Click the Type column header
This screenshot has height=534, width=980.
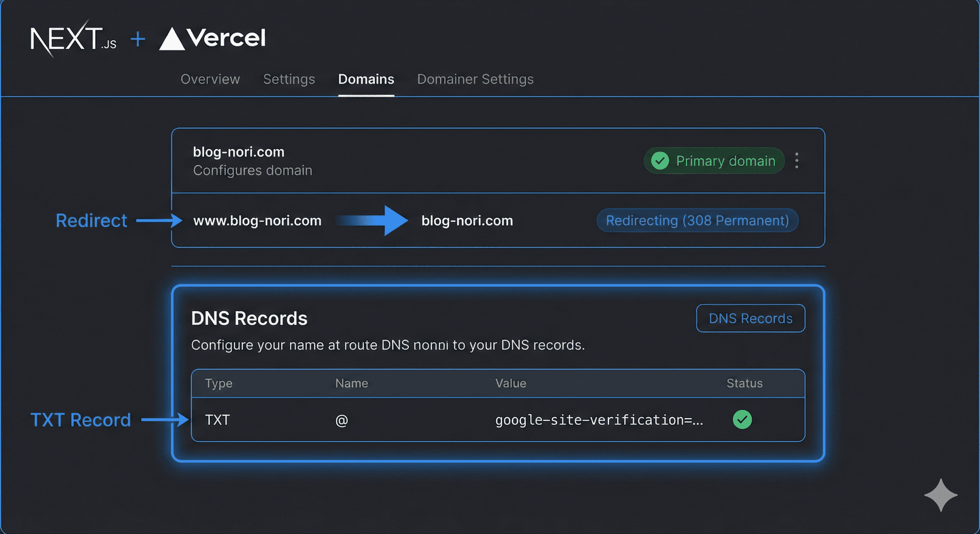click(218, 383)
